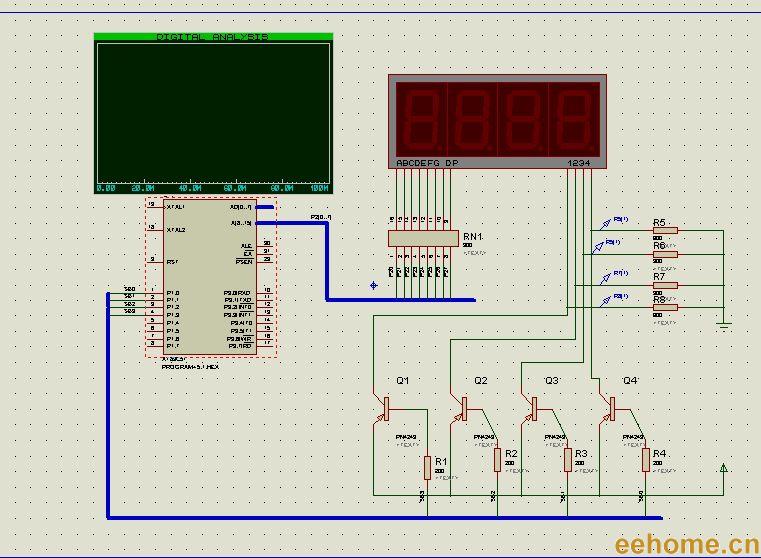Click the PROGRAM=5.1.HEX property text

(x=190, y=367)
